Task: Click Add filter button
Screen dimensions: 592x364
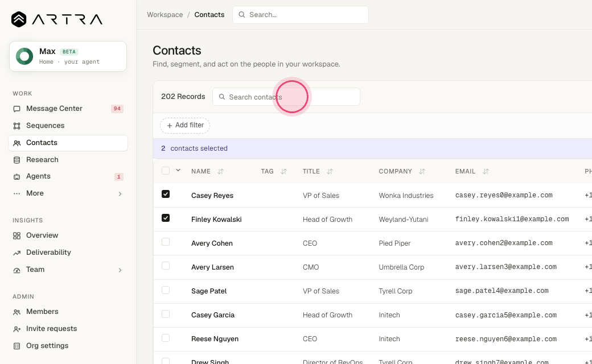Action: coord(185,125)
